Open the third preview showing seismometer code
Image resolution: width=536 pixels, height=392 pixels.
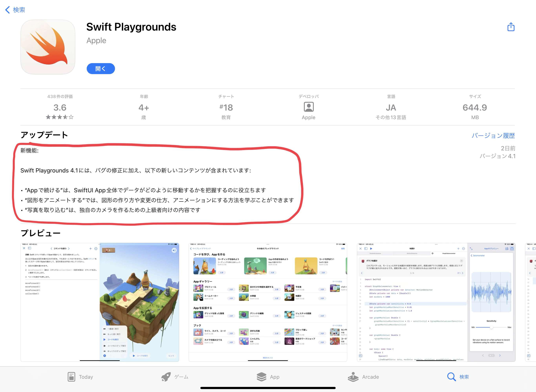point(436,302)
